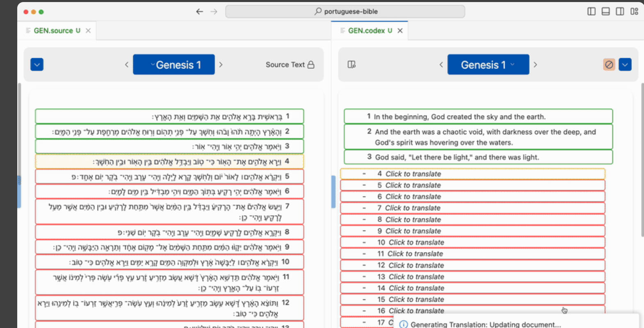Click the Source Text lock icon

click(311, 64)
